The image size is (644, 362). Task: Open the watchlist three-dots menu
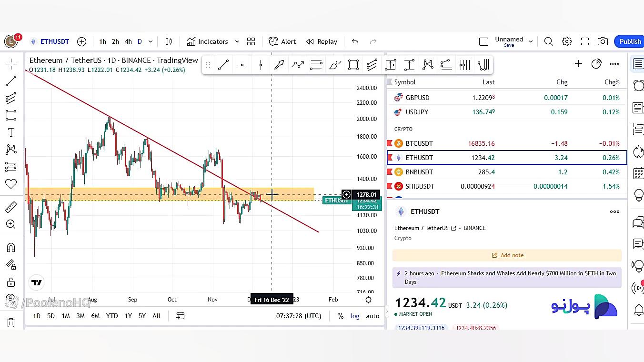[x=615, y=64]
